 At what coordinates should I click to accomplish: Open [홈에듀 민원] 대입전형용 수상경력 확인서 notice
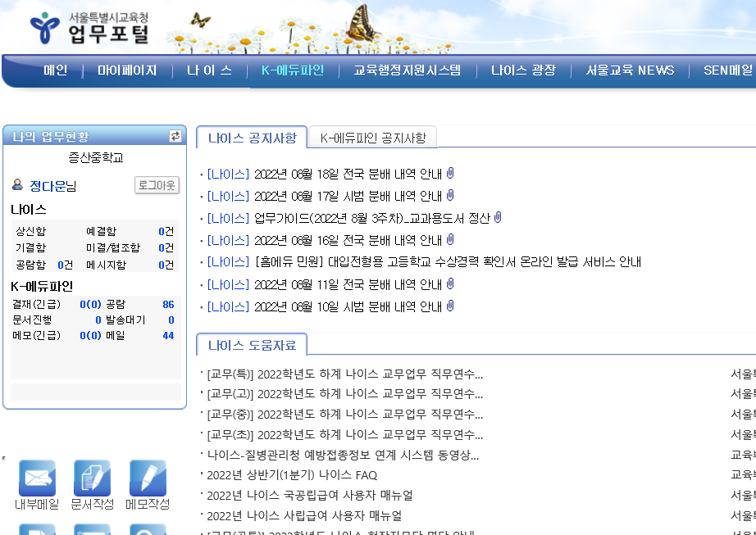[448, 262]
